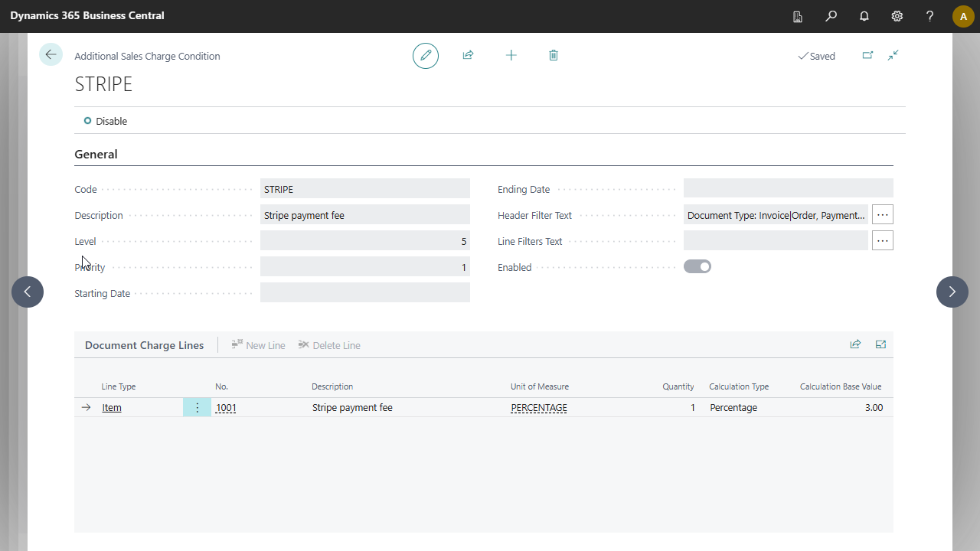Click the trash delete icon
Image resolution: width=980 pixels, height=551 pixels.
(554, 55)
